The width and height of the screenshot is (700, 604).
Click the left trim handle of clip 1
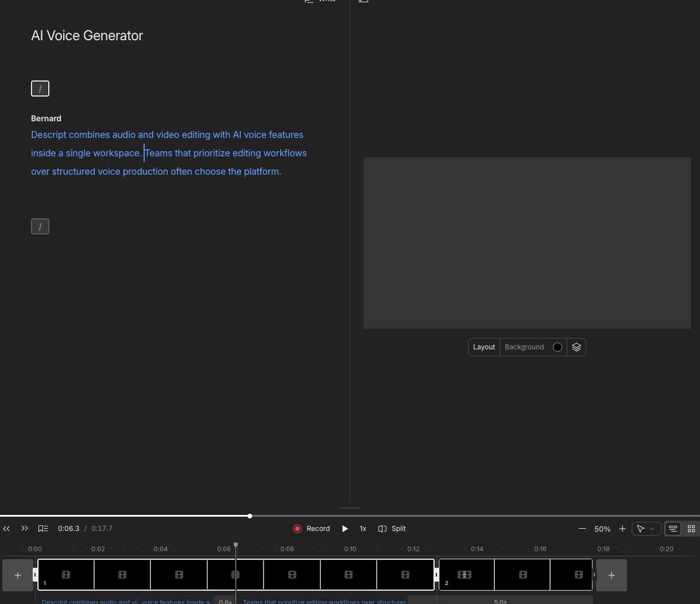[35, 575]
